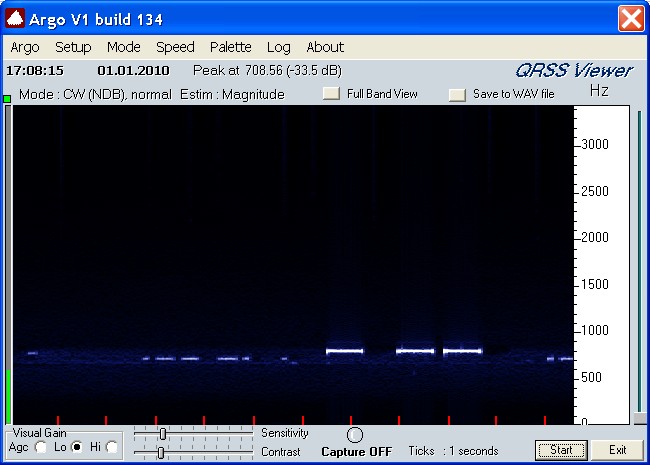Expand the Palette menu

click(230, 47)
